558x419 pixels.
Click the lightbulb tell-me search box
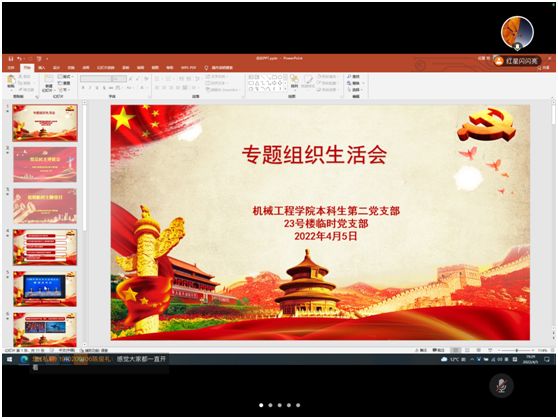[219, 68]
